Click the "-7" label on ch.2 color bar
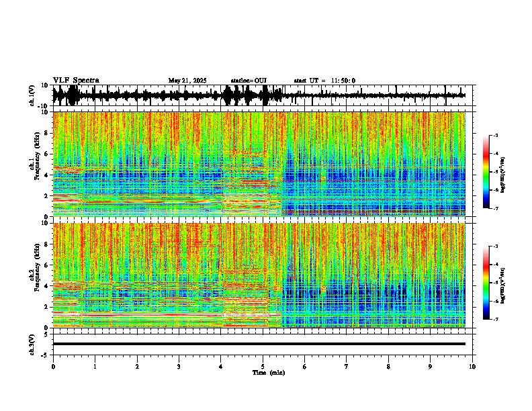 tap(495, 319)
